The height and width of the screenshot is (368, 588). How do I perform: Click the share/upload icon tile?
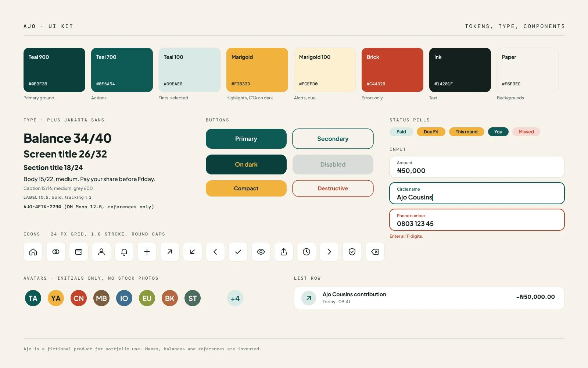click(x=284, y=252)
